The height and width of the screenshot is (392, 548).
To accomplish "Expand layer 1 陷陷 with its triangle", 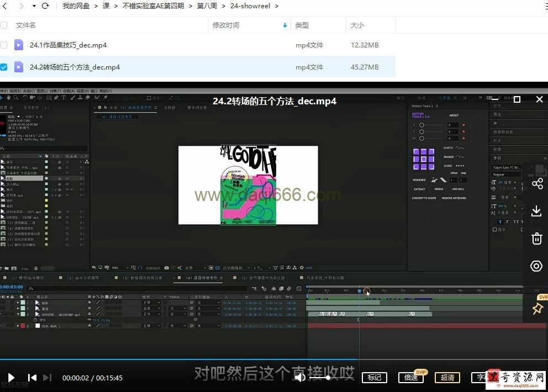I will point(18,303).
